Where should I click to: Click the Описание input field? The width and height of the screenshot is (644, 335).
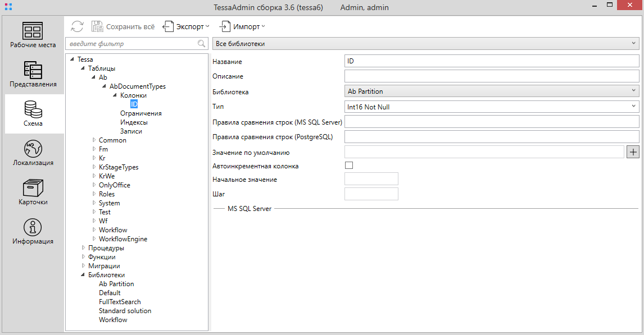point(491,76)
